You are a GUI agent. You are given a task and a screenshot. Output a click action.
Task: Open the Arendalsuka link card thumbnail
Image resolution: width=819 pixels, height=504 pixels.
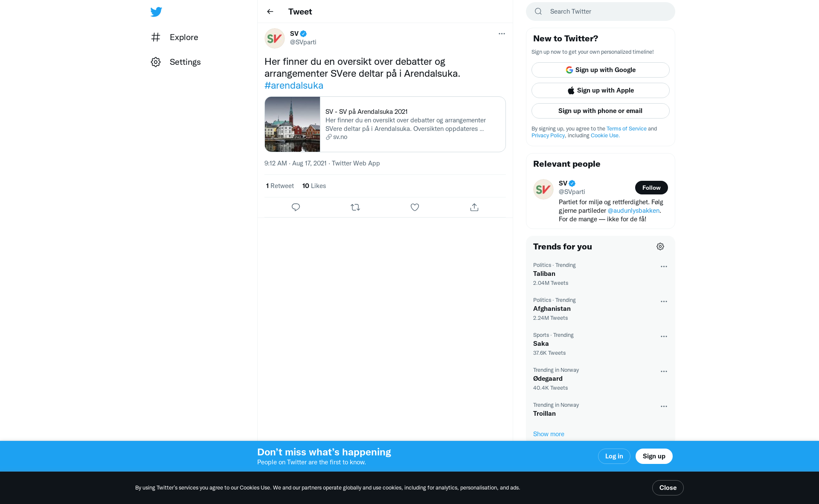click(x=292, y=124)
